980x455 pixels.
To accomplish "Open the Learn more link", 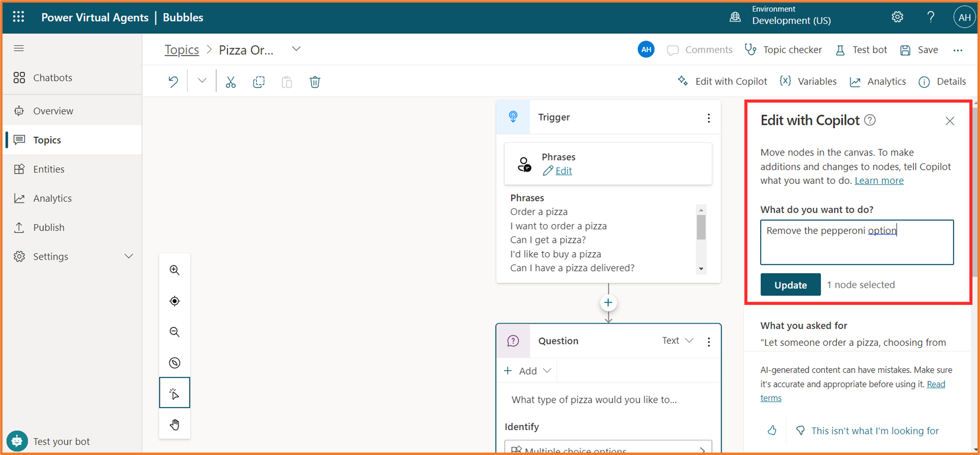I will click(879, 180).
